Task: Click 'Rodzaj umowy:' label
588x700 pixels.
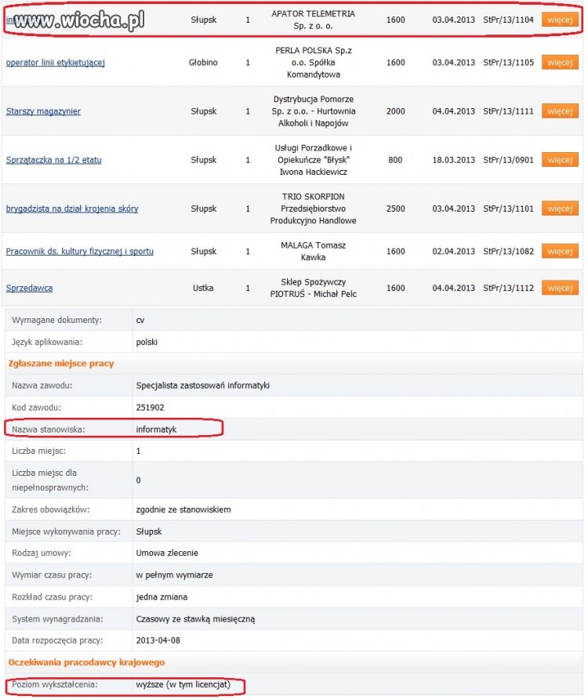Action: coord(42,553)
